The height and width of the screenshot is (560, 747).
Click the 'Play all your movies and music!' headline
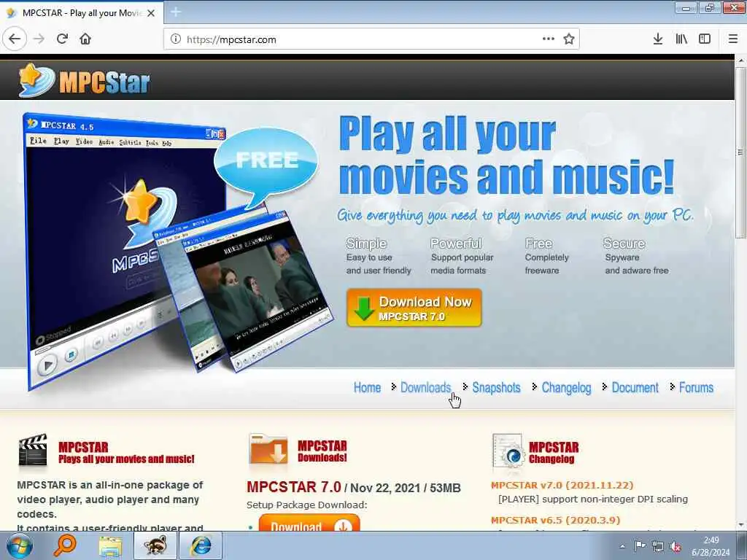click(507, 157)
